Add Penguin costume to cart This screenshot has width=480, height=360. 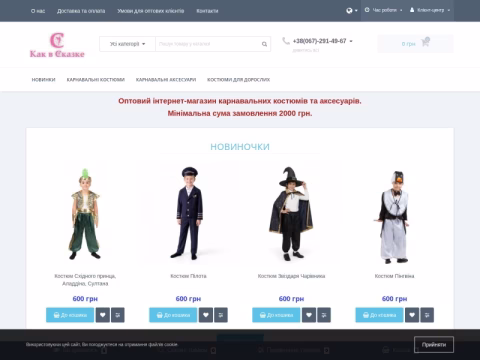pyautogui.click(x=380, y=315)
